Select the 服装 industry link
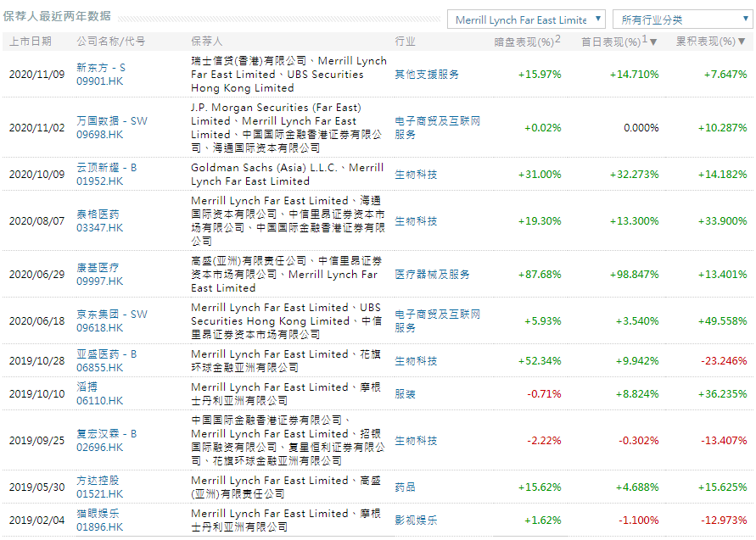This screenshot has width=756, height=540. 405,394
